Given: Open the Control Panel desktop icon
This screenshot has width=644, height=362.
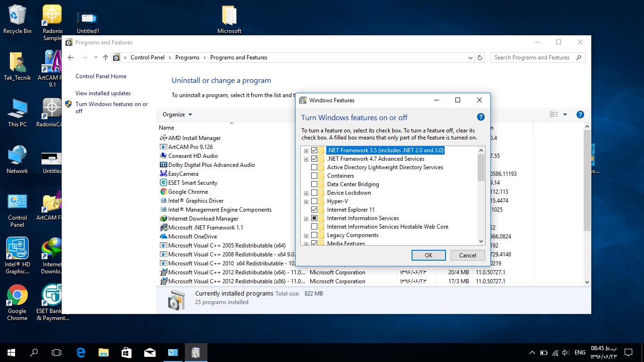Looking at the screenshot, I should click(x=17, y=210).
